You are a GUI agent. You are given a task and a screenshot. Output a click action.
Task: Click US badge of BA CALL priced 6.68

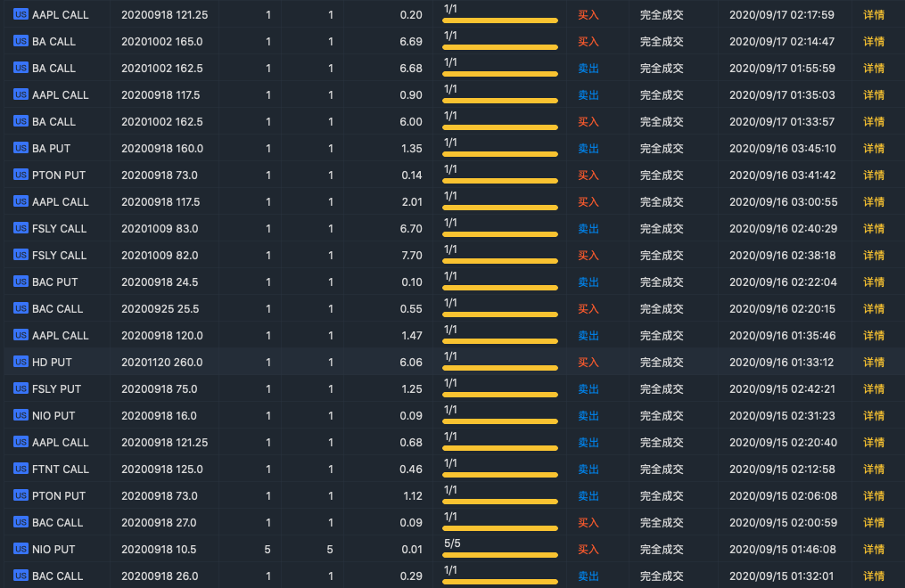click(21, 68)
